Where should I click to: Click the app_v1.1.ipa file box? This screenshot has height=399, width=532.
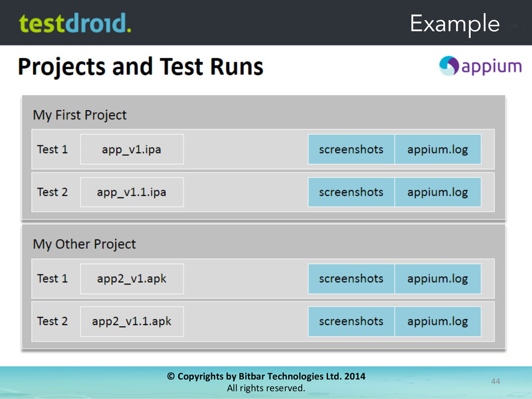(132, 192)
